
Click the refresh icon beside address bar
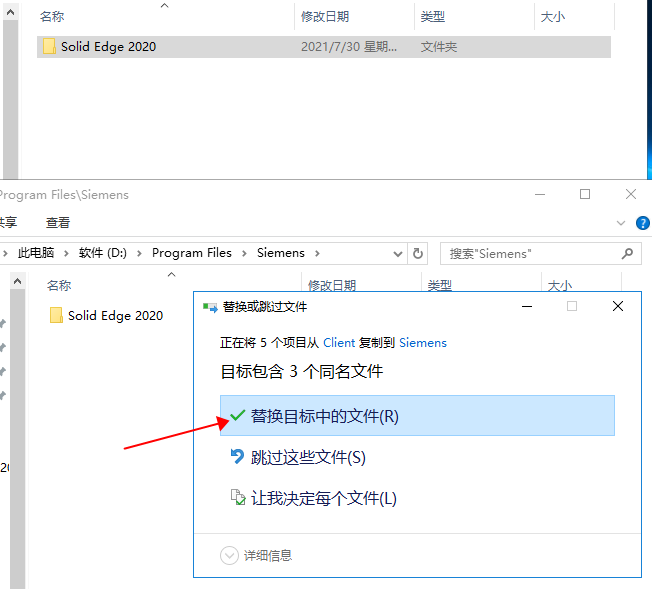pos(419,254)
